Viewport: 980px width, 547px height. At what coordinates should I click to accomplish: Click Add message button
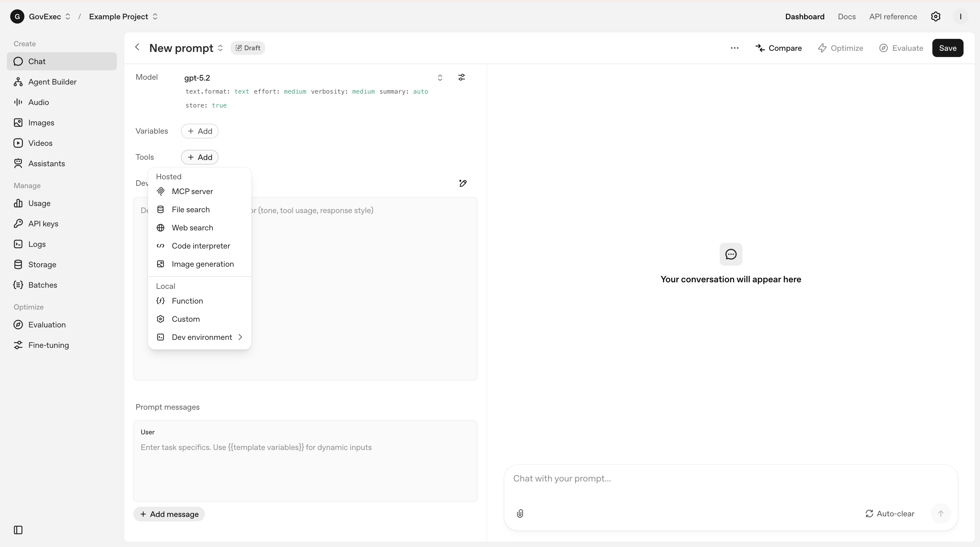169,514
